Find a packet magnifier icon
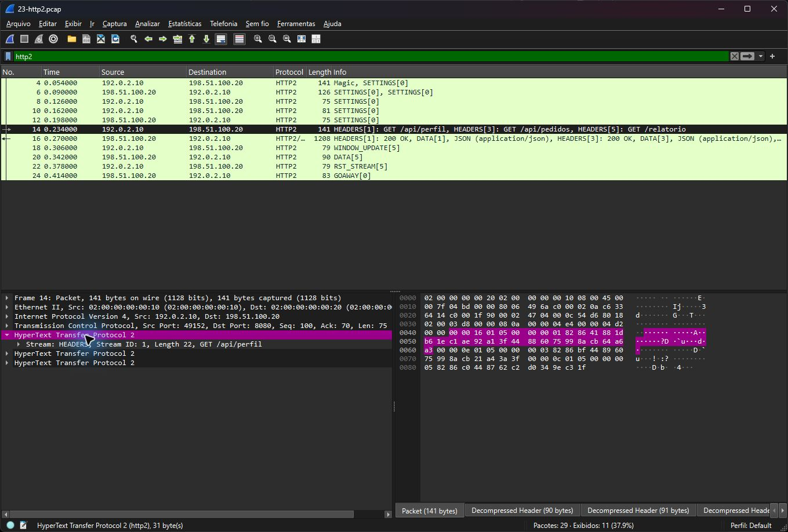 [x=134, y=39]
